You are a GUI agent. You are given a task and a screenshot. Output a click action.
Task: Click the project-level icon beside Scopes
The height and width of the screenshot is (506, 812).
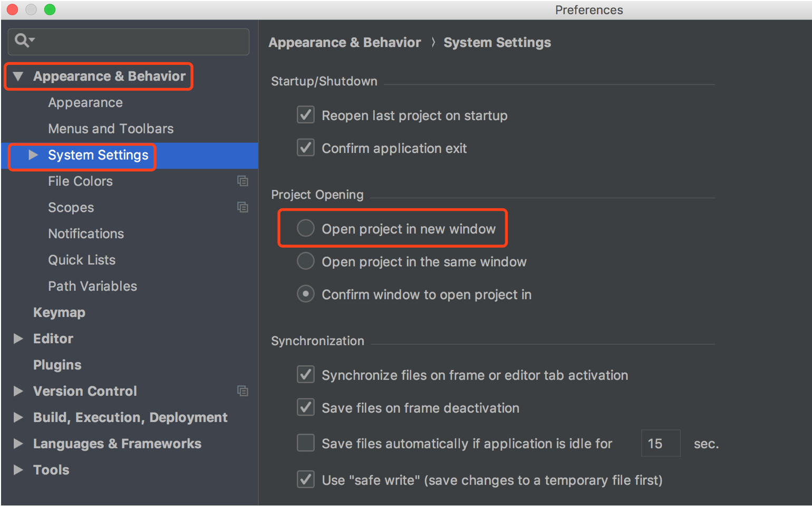[243, 208]
